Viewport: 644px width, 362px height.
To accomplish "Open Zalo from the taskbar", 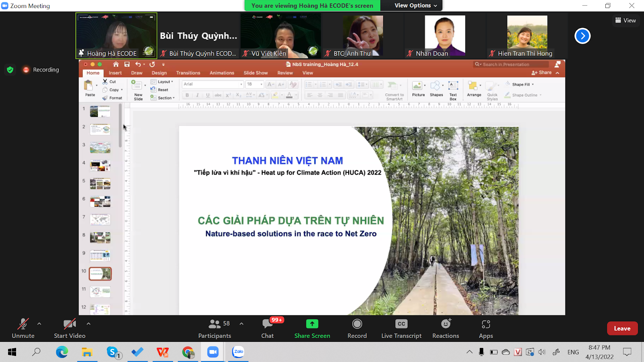I will 238,352.
